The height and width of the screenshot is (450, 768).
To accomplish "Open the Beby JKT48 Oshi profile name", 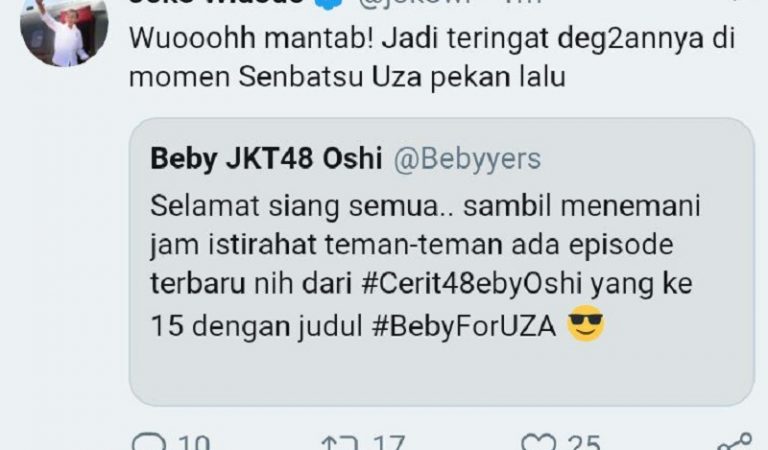I will click(266, 159).
